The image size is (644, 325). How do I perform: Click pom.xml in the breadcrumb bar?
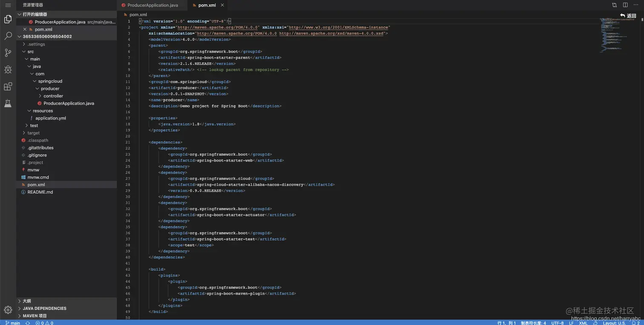coord(138,15)
